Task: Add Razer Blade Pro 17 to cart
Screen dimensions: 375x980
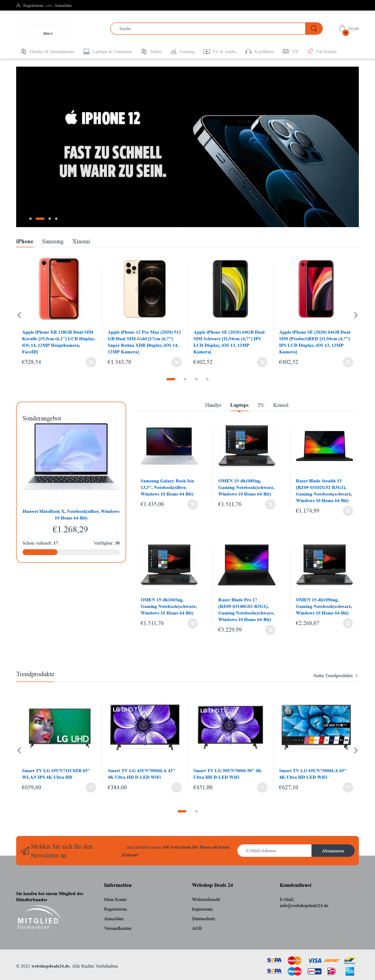Action: pos(270,630)
